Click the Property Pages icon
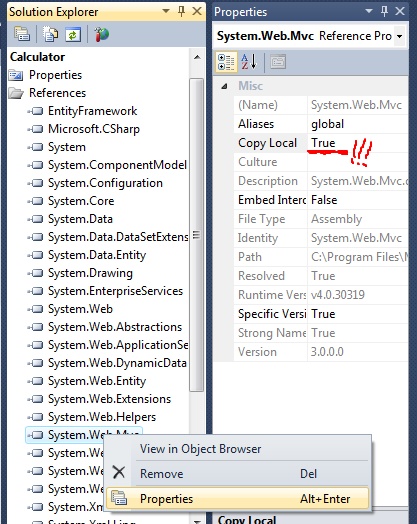Viewport: 417px width, 524px height. 278,62
